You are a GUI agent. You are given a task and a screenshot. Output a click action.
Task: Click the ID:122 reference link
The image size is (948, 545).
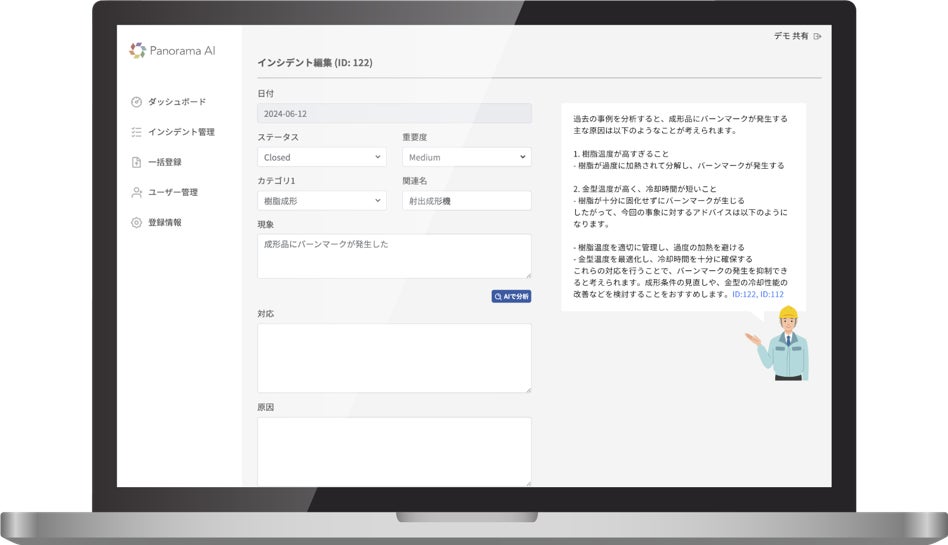click(744, 295)
